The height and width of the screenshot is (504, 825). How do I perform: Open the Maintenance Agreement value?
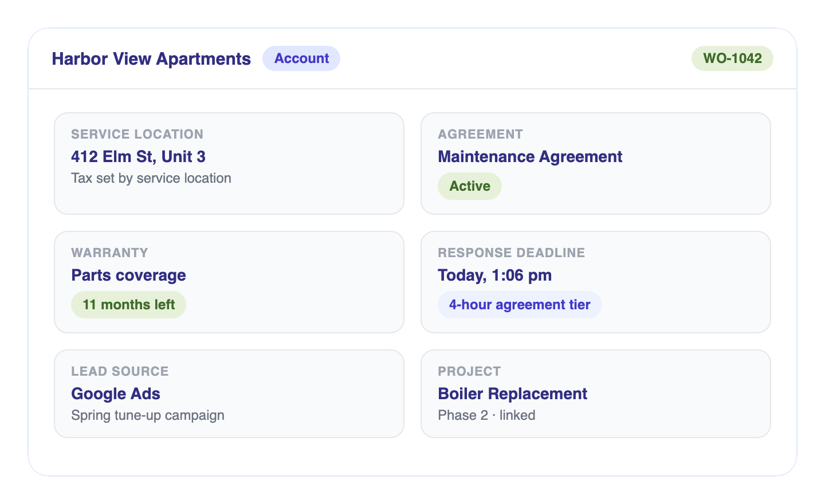click(x=530, y=156)
